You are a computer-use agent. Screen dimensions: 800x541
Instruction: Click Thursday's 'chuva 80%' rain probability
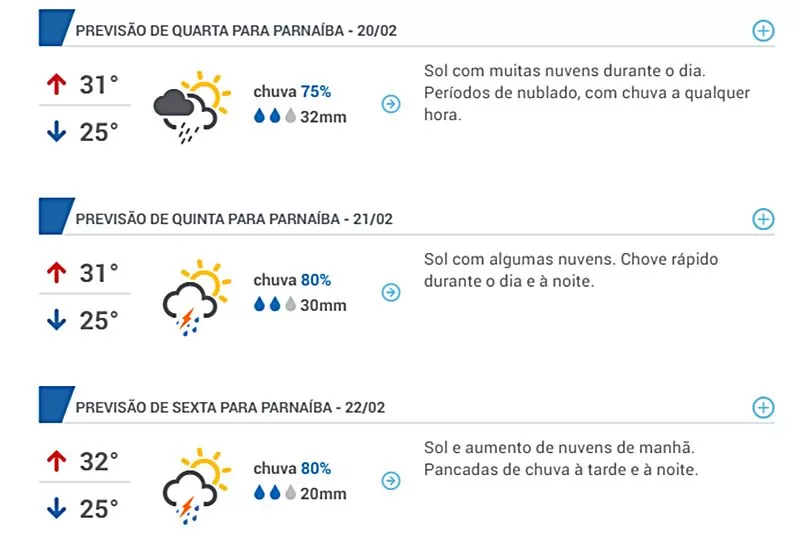pyautogui.click(x=292, y=280)
